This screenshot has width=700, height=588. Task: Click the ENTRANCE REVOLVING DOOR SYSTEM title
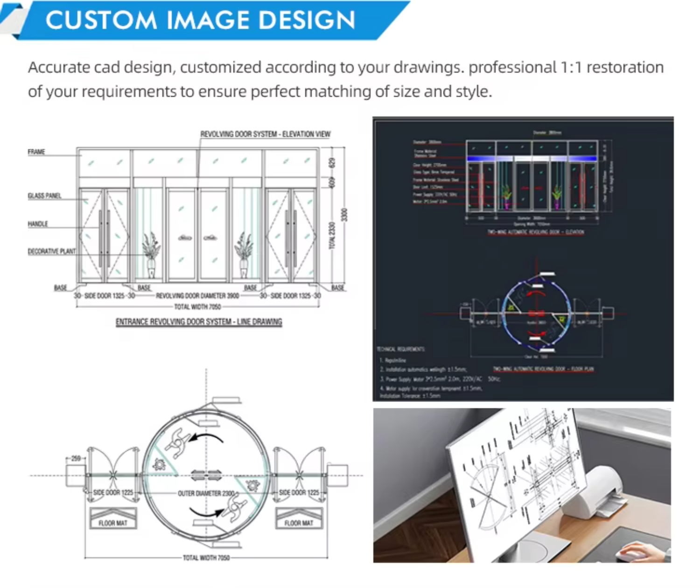(x=199, y=322)
